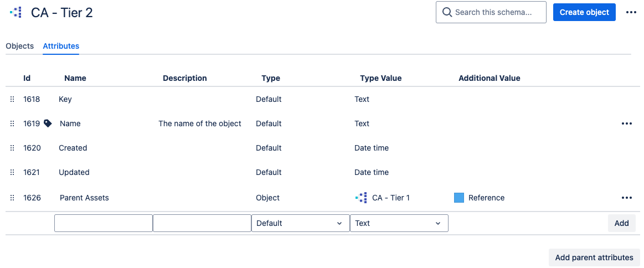Select the Attributes tab
Viewport: 644px width, 268px height.
point(61,46)
